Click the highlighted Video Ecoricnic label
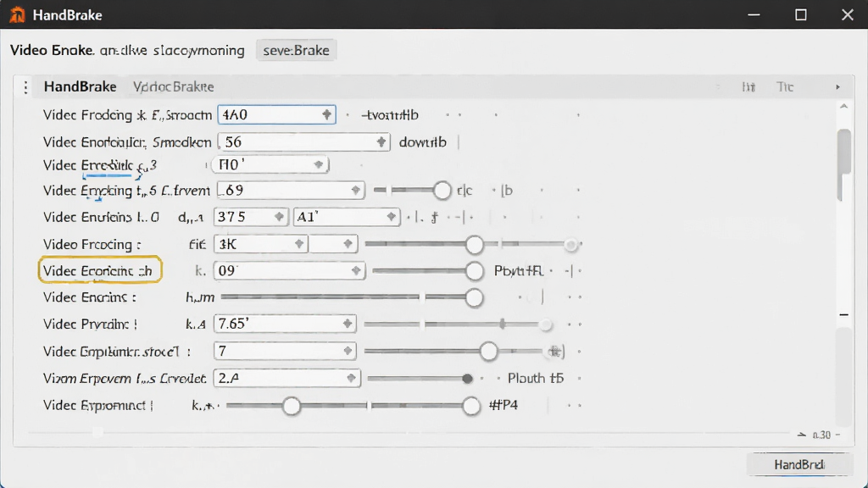 [100, 270]
